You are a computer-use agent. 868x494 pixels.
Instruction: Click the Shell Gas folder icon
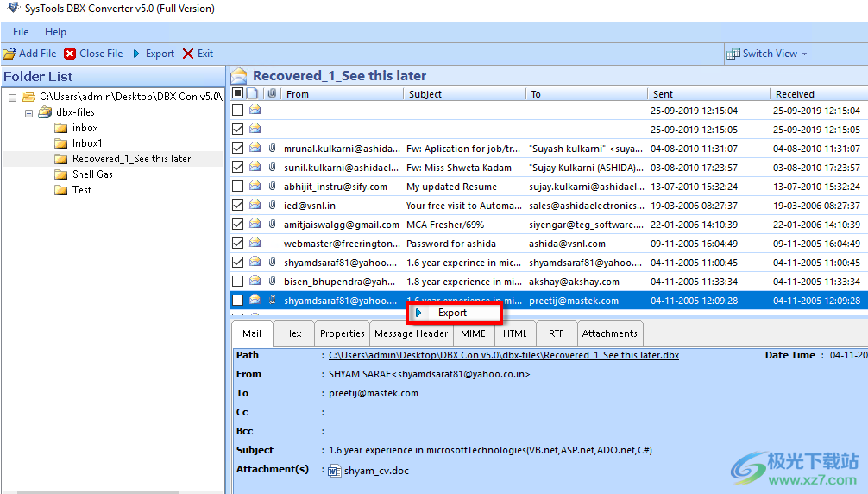61,174
